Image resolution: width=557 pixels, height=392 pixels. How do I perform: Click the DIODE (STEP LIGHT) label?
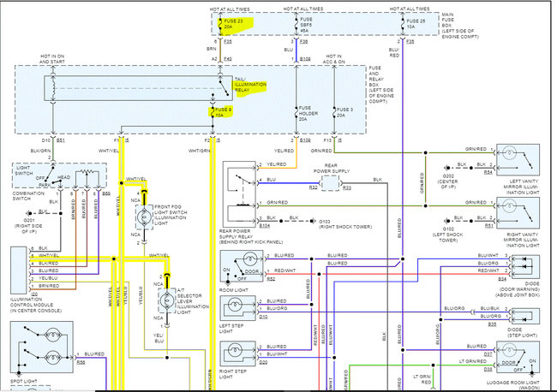pos(522,332)
